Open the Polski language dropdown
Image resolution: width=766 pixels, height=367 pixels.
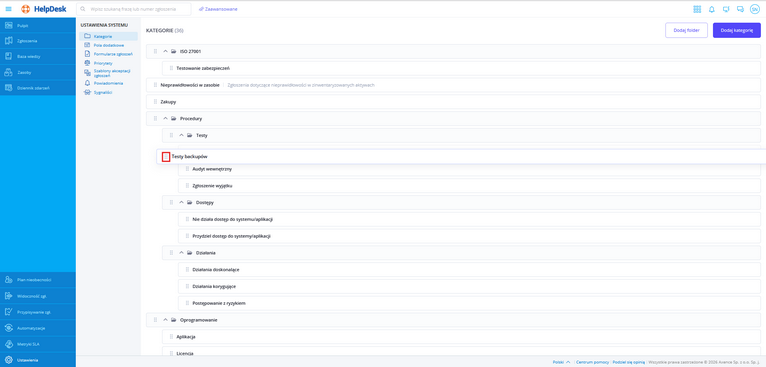coord(561,362)
